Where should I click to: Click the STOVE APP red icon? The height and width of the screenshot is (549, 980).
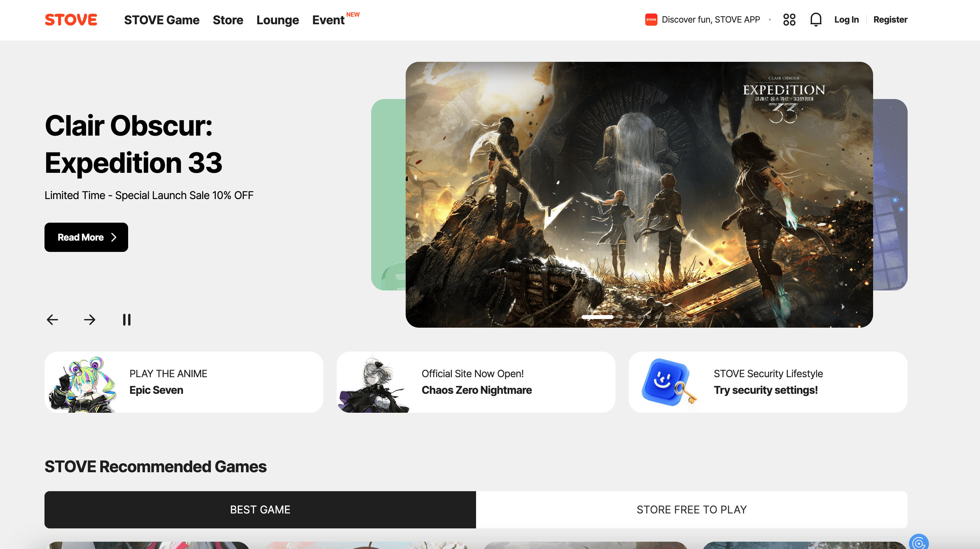(651, 20)
